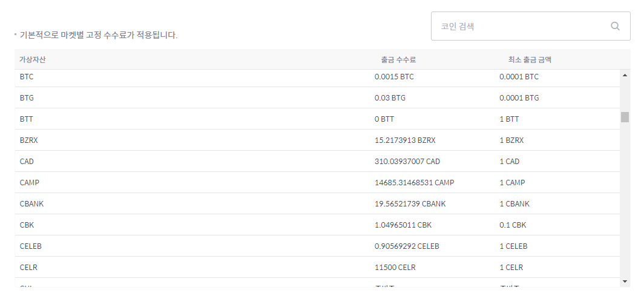Click the 0.0001 BTC minimum withdrawal
The width and height of the screenshot is (644, 293).
coord(519,77)
